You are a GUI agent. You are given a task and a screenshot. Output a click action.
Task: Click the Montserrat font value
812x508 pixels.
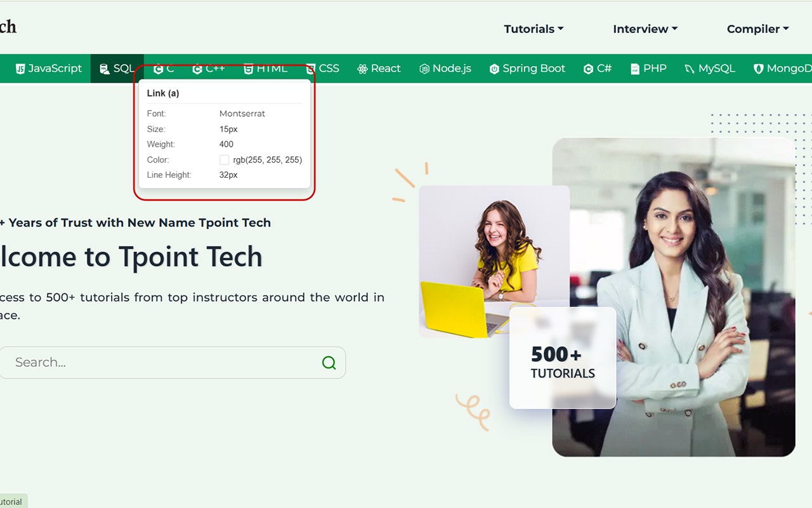[x=242, y=114]
